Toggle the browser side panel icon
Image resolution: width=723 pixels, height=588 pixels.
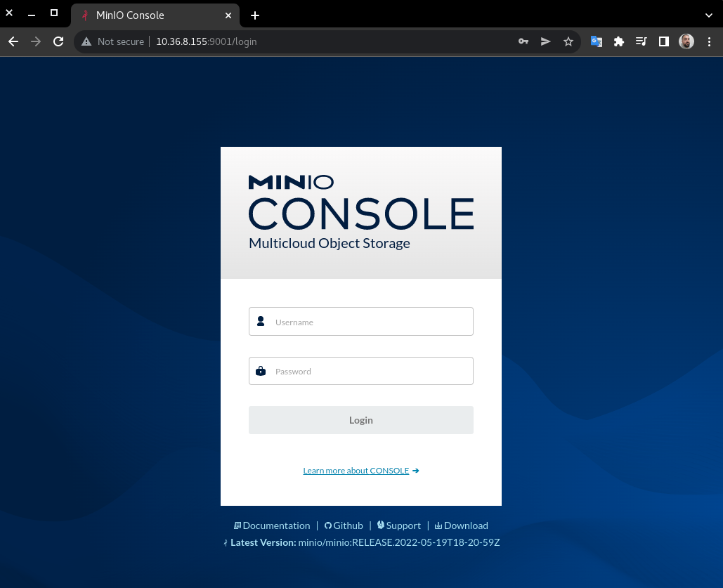[663, 41]
